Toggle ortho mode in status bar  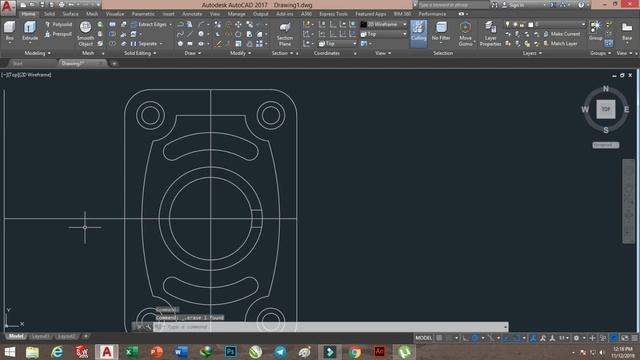pos(466,338)
